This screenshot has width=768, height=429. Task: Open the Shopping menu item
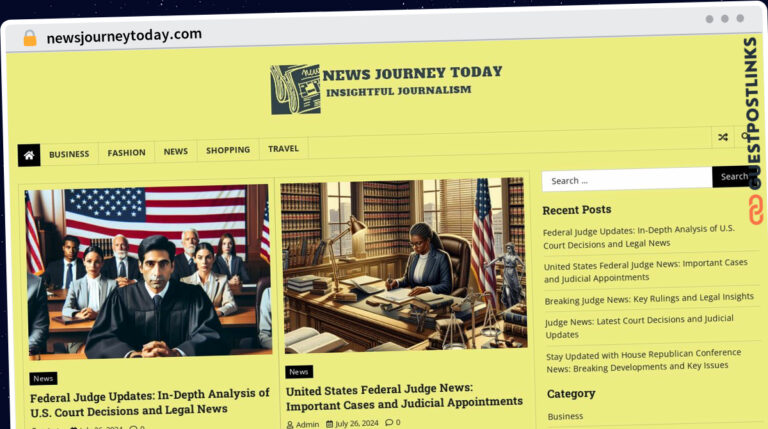click(228, 150)
